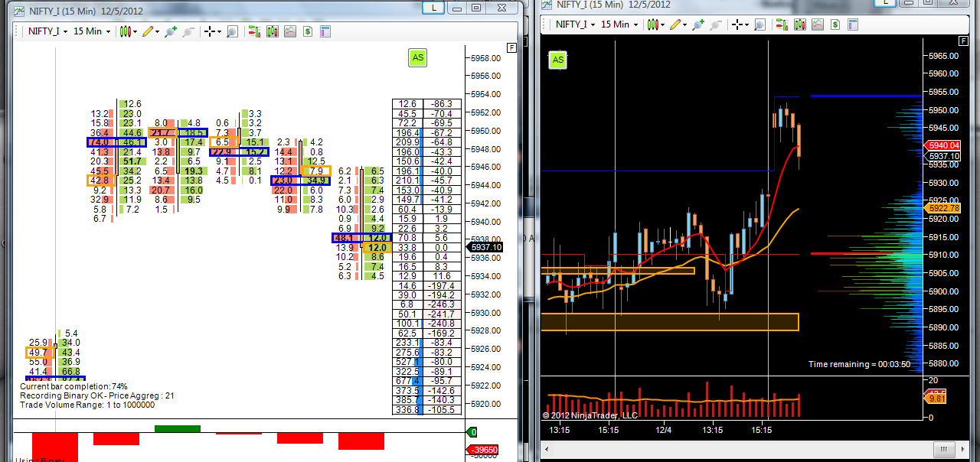
Task: Click the 12/4 date label on right chart
Action: 665,431
